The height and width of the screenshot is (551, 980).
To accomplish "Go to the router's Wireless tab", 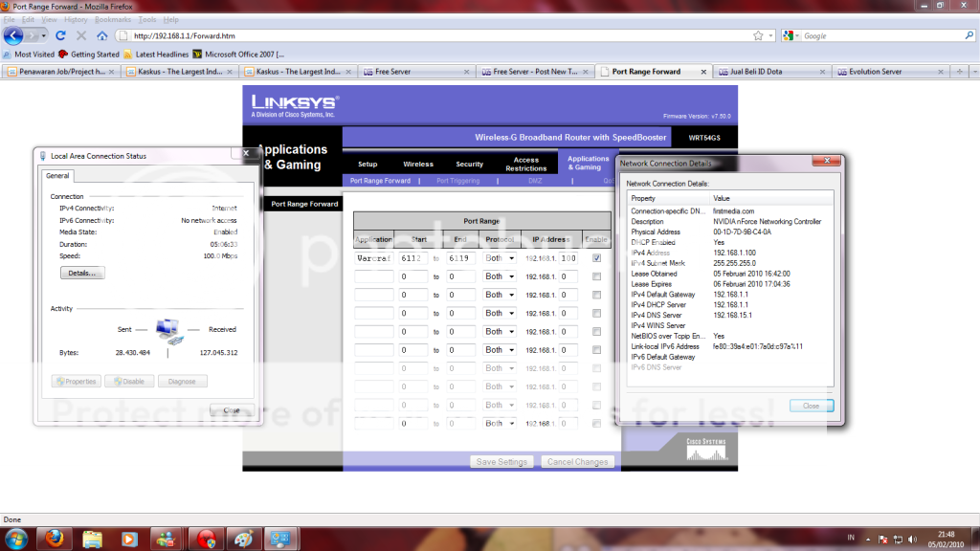I will click(418, 164).
